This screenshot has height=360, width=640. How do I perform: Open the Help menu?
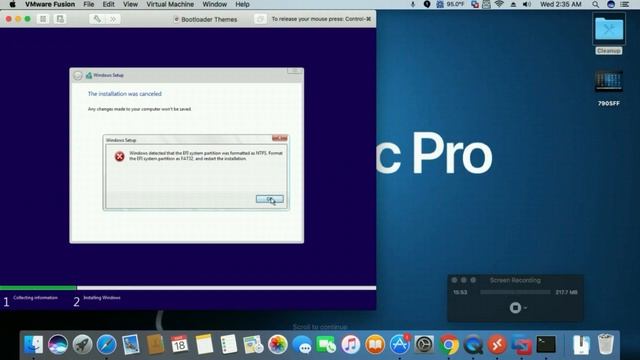coord(242,4)
